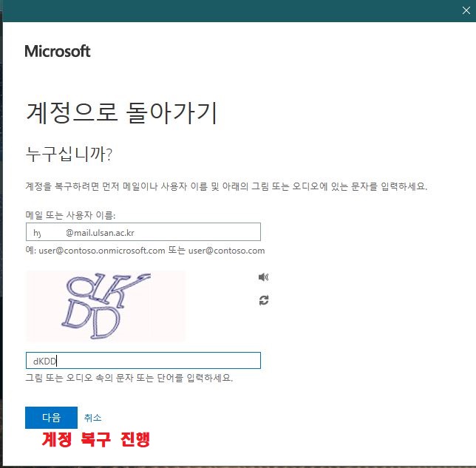
Task: Refresh the captcha image
Action: 263,300
